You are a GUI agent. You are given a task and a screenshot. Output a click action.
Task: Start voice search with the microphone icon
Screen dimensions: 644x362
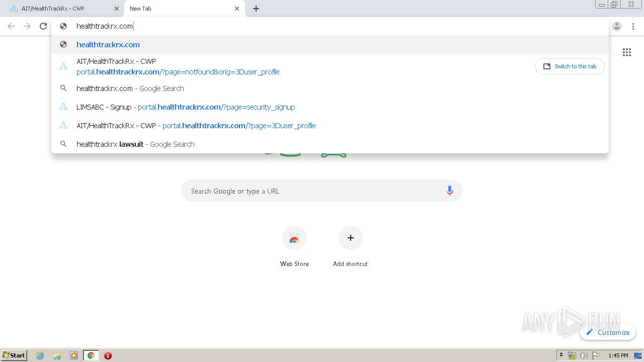tap(450, 191)
